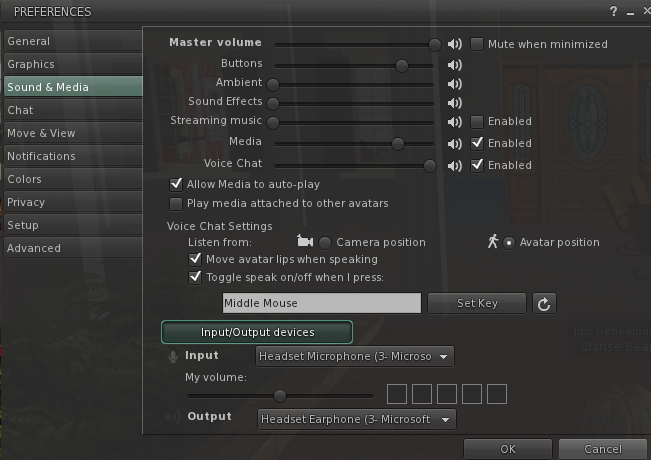651x460 pixels.
Task: Enable Mute when minimized checkbox
Action: tap(477, 44)
